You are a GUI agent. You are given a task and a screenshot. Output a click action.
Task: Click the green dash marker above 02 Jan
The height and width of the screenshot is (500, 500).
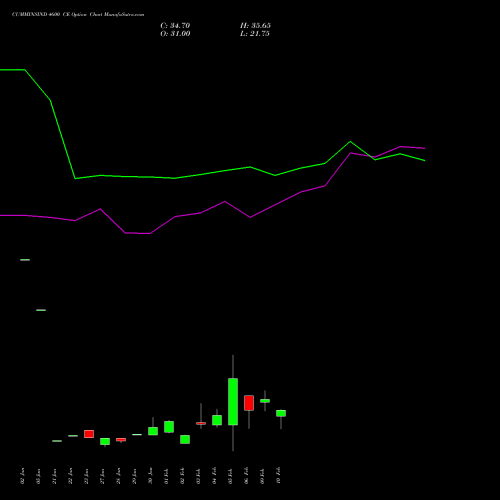(25, 260)
